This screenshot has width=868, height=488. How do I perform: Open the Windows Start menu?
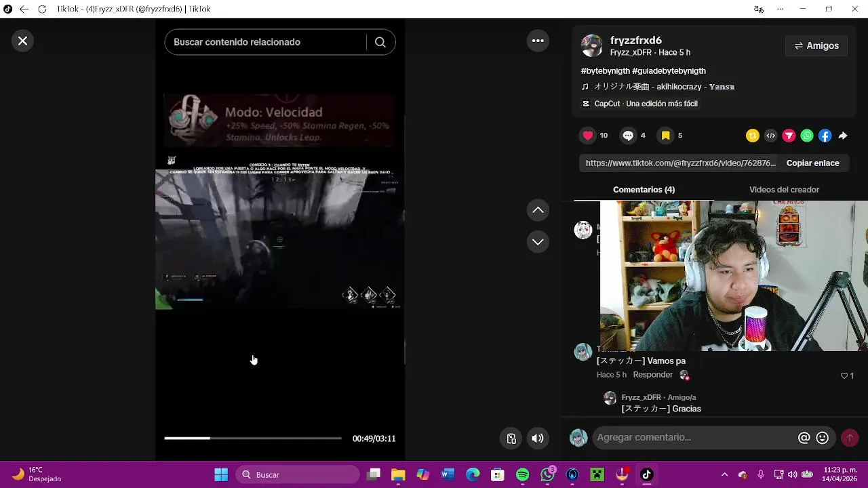221,474
